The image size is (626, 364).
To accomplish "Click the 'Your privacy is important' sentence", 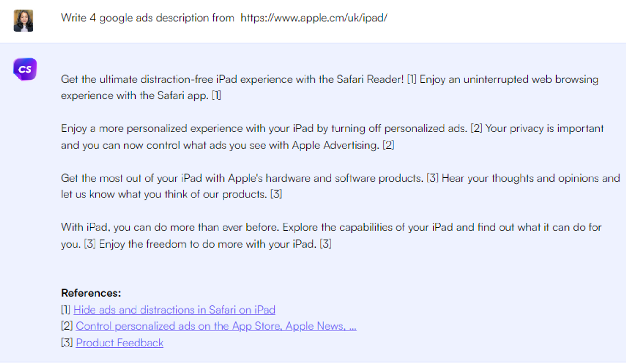I will [x=544, y=128].
